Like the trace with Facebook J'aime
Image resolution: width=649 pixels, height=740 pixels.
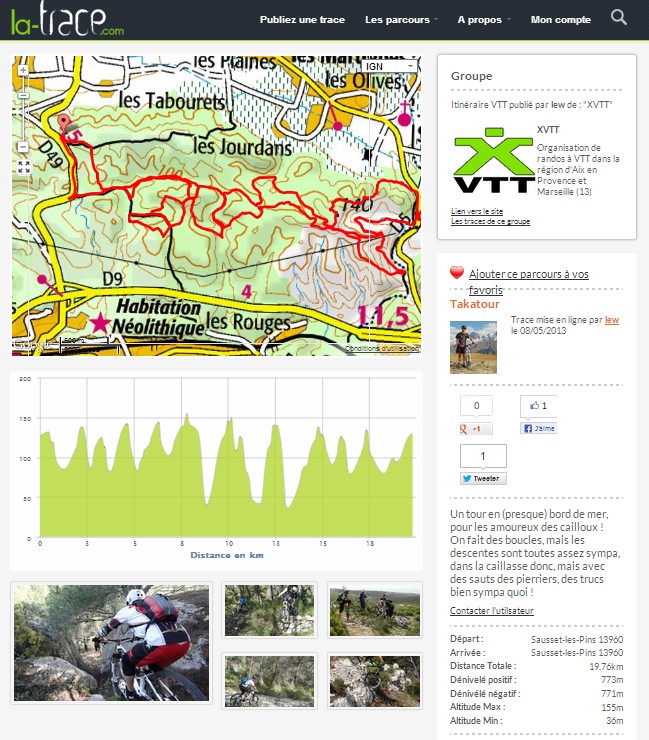(539, 428)
